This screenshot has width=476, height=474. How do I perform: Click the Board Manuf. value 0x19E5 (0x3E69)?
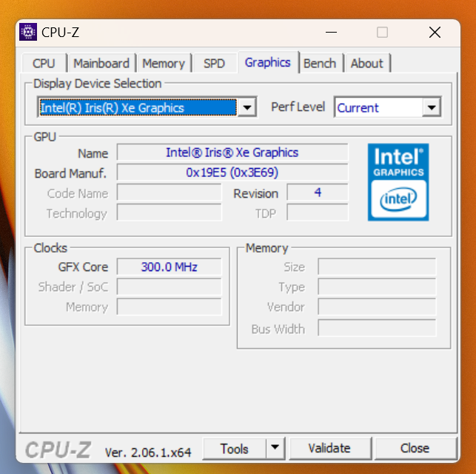(232, 173)
